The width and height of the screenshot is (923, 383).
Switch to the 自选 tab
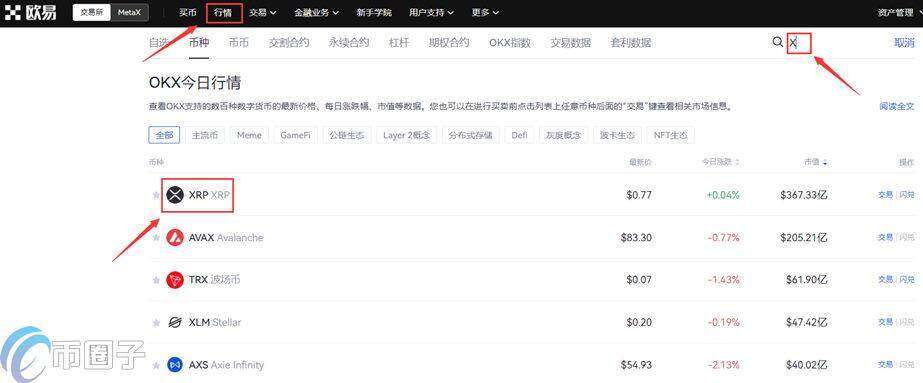(158, 42)
